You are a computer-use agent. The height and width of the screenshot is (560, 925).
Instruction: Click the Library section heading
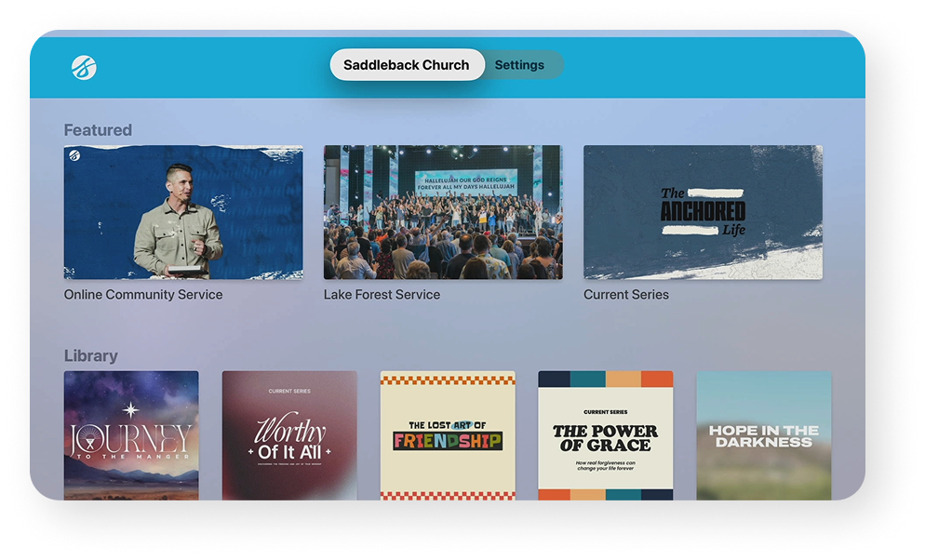[x=90, y=356]
